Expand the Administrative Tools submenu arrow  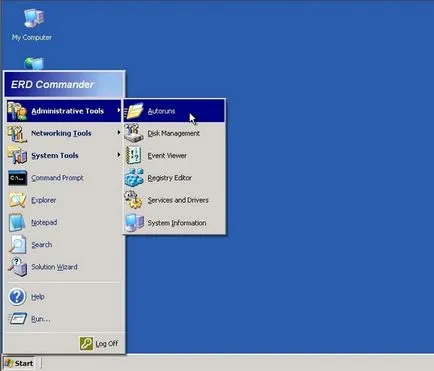pos(118,110)
